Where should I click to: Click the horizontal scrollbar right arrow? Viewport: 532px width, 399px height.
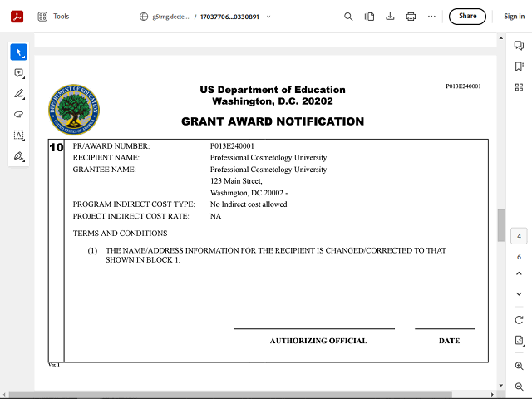[492, 395]
